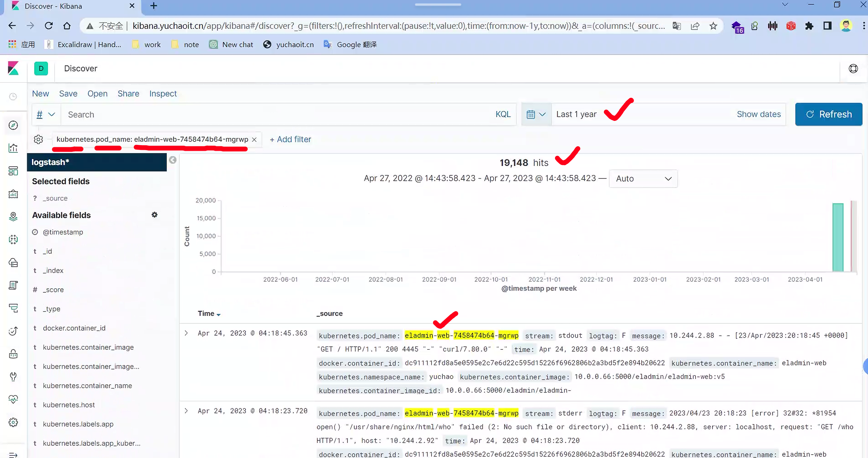Open the Dashboard icon in sidebar
The image size is (868, 458).
[13, 171]
